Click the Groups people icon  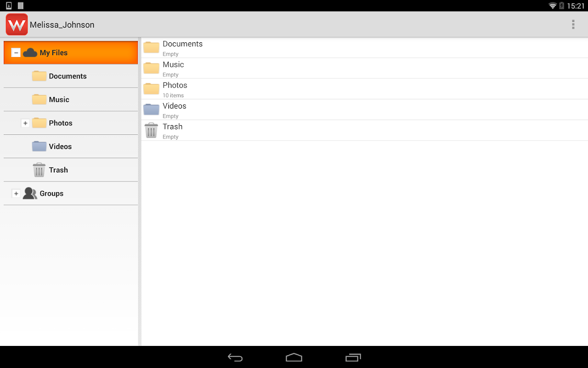[29, 193]
